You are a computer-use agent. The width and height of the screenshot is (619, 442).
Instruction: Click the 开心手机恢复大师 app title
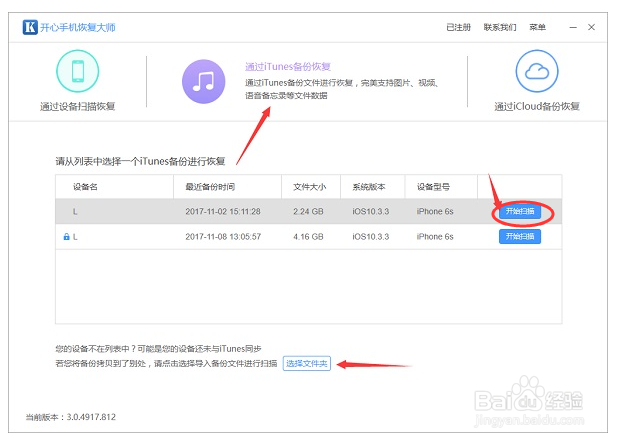pos(78,27)
